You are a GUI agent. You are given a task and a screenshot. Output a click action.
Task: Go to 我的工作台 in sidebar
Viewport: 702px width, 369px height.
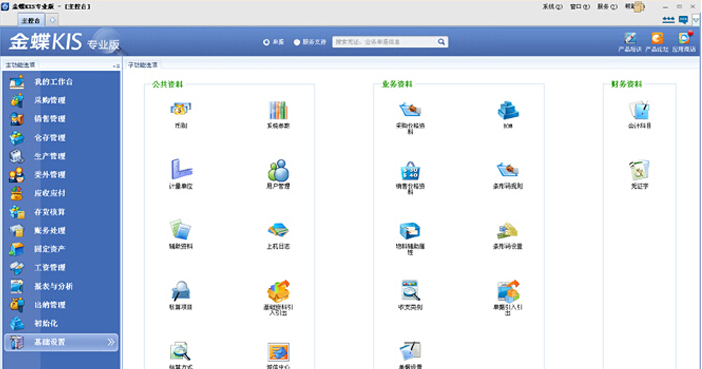pyautogui.click(x=62, y=82)
